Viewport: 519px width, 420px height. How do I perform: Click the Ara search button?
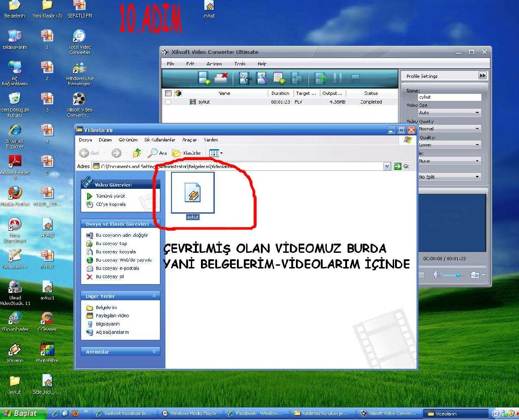(x=157, y=153)
